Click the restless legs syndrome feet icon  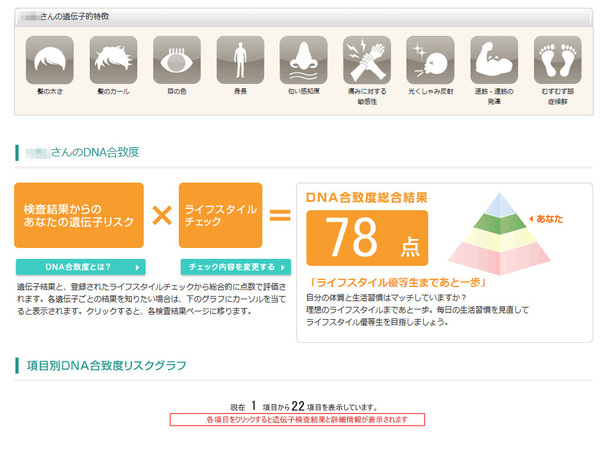click(557, 60)
